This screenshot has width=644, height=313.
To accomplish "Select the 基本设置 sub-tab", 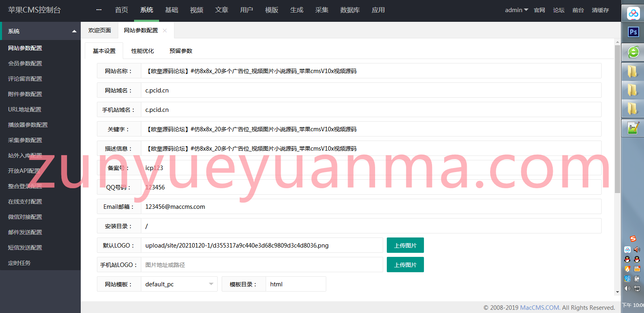I will [x=104, y=51].
